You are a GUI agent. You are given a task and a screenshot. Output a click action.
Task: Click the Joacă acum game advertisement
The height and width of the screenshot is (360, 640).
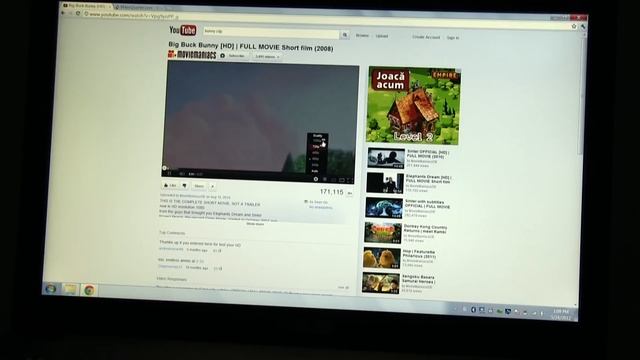(414, 106)
